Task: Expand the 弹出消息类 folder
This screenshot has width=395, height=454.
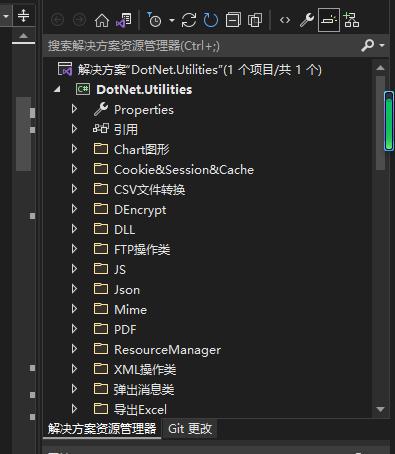Action: click(74, 389)
